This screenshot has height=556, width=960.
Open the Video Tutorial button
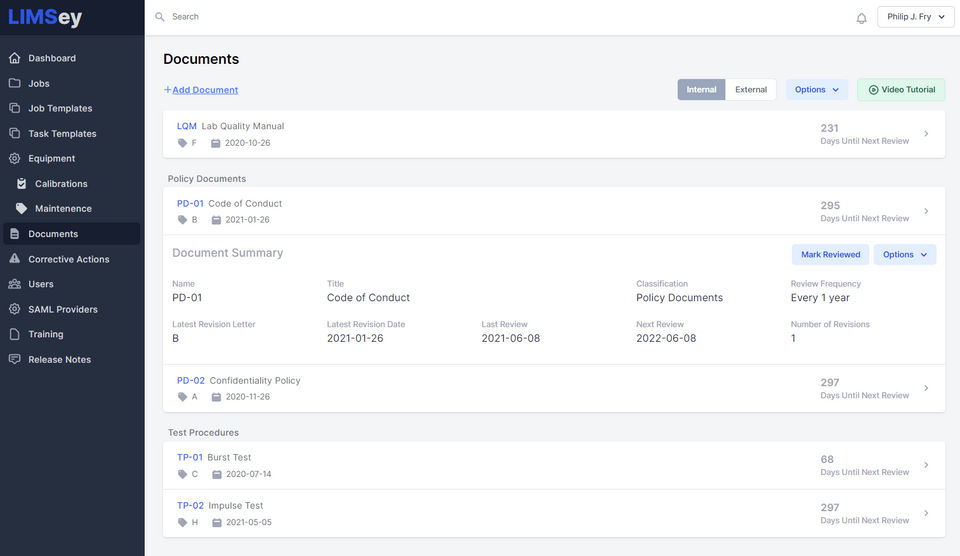tap(901, 90)
